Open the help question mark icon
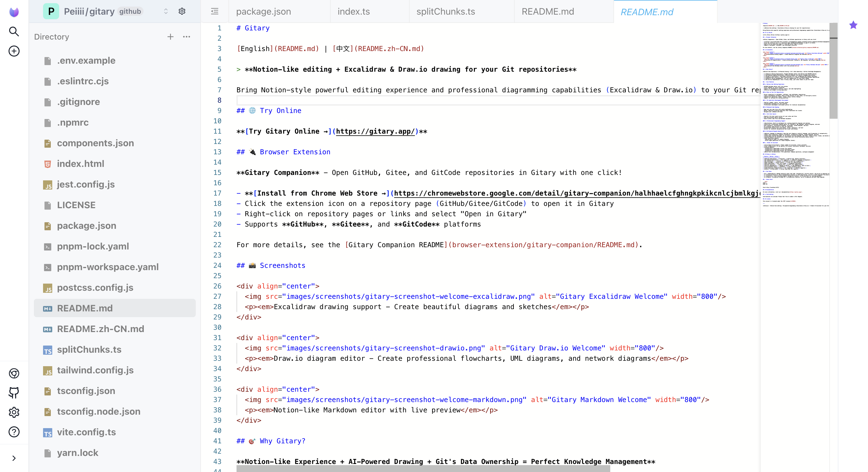868x472 pixels. (x=14, y=432)
